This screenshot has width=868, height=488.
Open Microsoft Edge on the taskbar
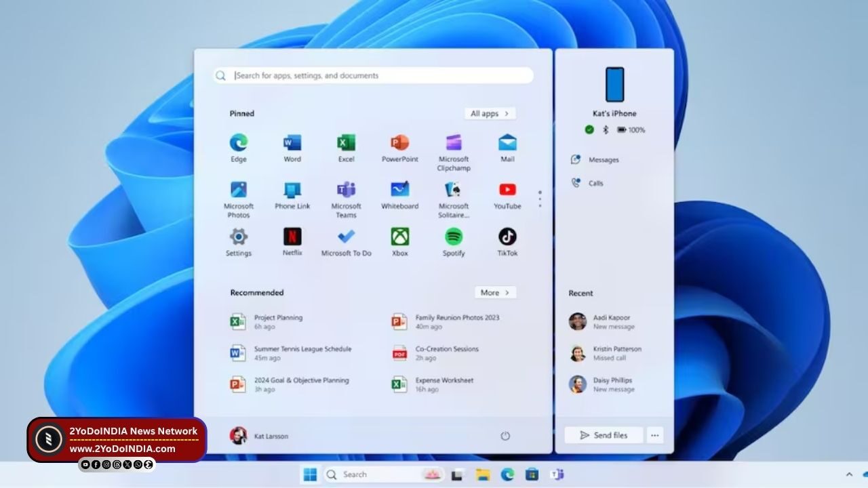507,474
